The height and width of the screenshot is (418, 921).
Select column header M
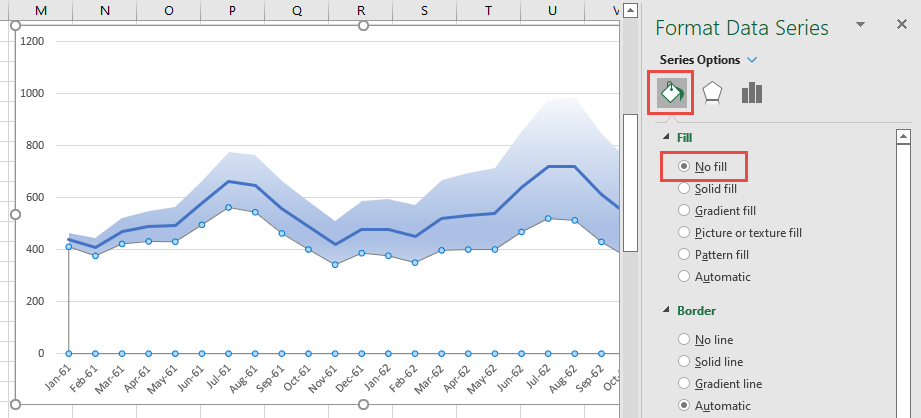41,11
